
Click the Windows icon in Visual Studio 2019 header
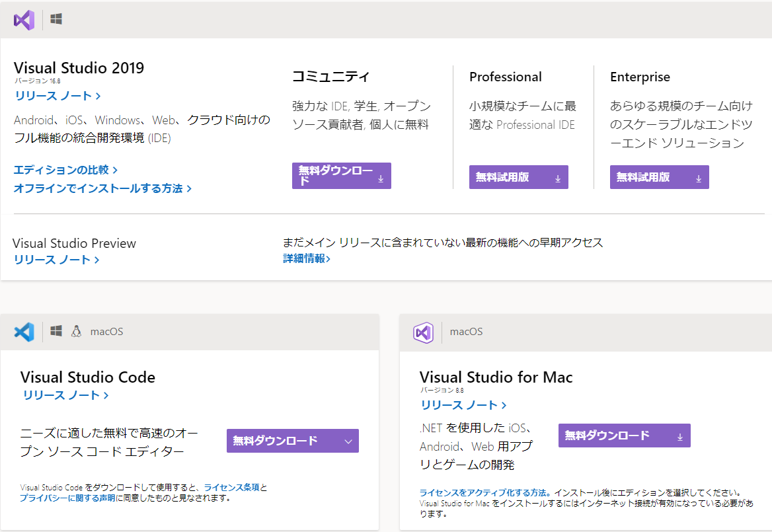pyautogui.click(x=56, y=19)
